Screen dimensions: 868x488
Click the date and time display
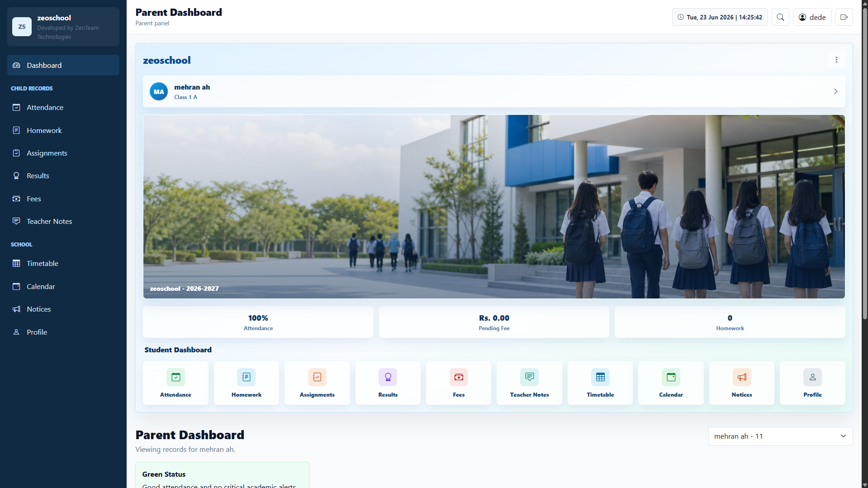coord(720,17)
